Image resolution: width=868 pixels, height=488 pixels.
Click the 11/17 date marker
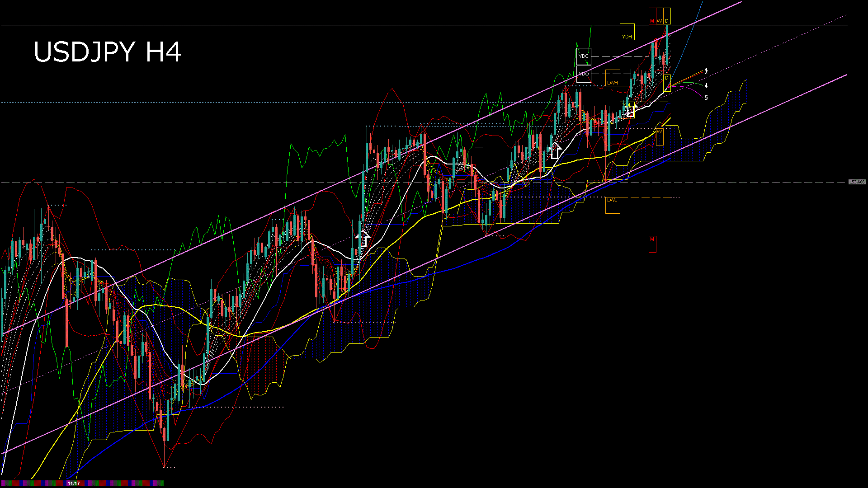tap(73, 483)
